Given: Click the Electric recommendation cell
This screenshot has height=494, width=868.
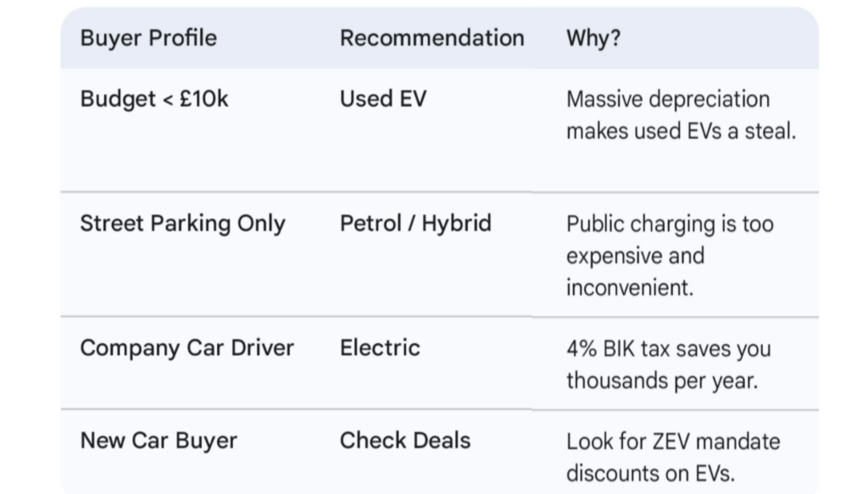Looking at the screenshot, I should [x=380, y=347].
